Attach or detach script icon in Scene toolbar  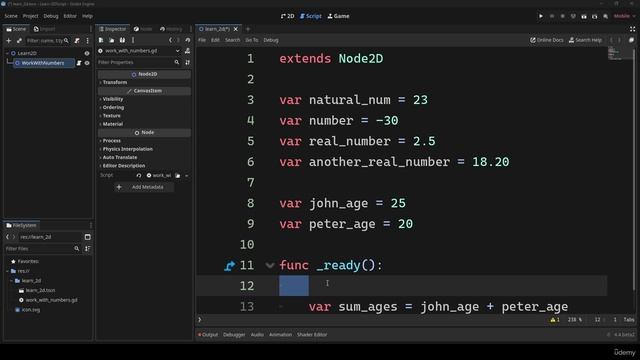(77, 41)
